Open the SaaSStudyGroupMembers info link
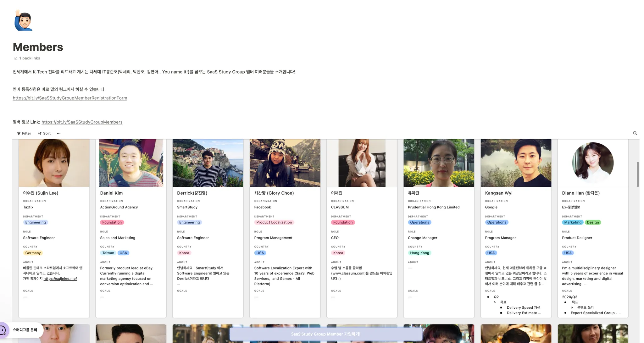644x343 pixels. (x=82, y=122)
